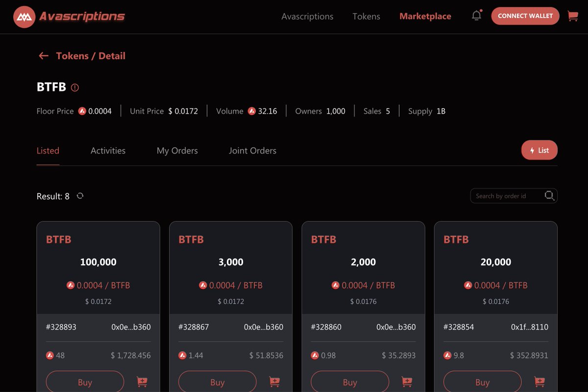Click order id #328854

[x=459, y=327]
